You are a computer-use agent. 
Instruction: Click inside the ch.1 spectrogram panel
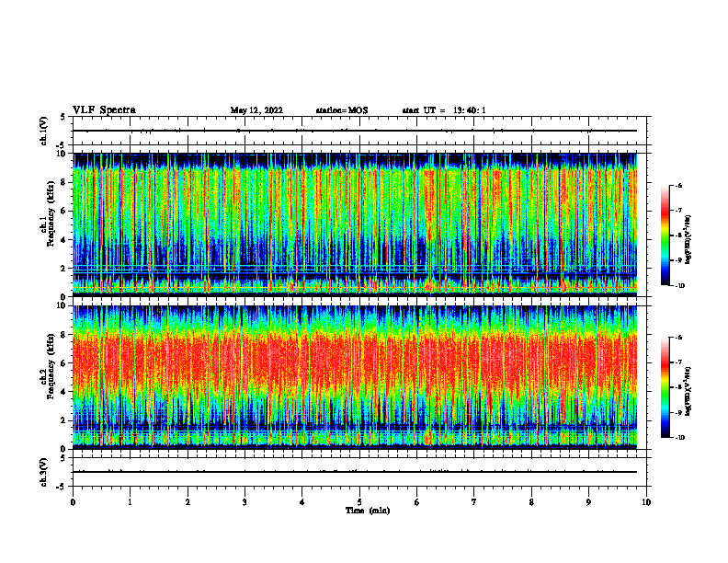355,224
